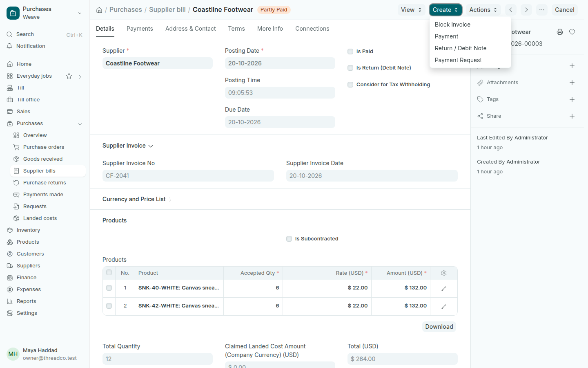This screenshot has height=368, width=588.
Task: Choose Block Invoice from Create menu
Action: coord(470,25)
